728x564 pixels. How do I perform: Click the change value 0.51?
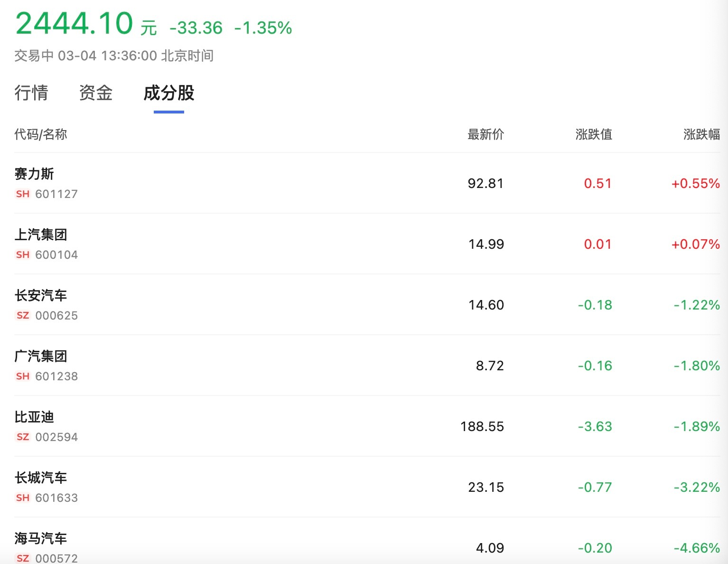tap(598, 183)
